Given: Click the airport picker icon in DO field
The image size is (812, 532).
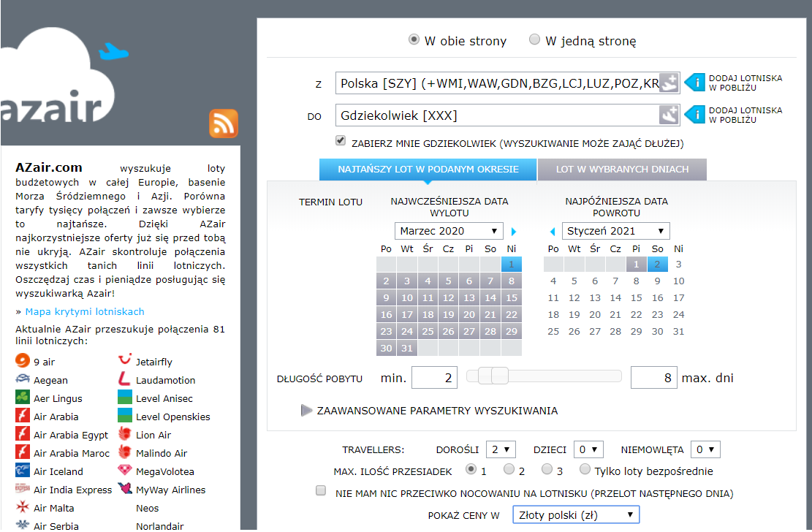Looking at the screenshot, I should pos(669,115).
